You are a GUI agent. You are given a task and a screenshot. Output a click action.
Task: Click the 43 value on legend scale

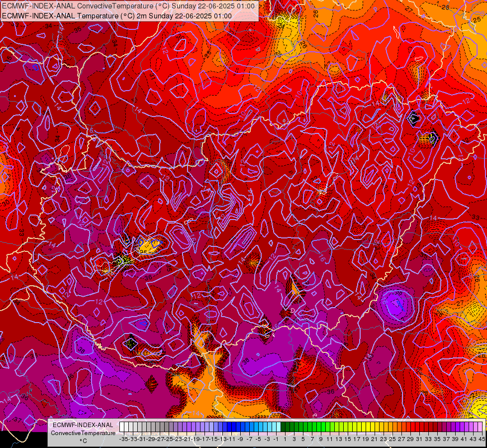pyautogui.click(x=473, y=440)
